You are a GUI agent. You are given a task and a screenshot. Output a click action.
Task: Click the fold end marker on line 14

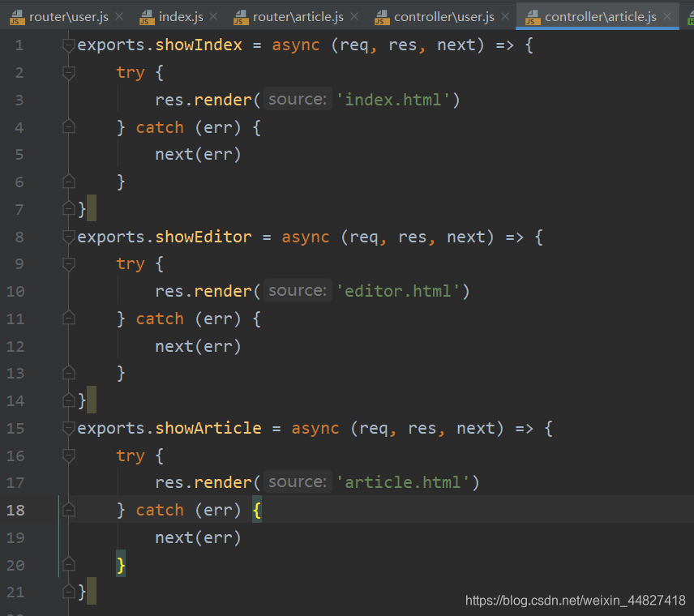pos(69,400)
